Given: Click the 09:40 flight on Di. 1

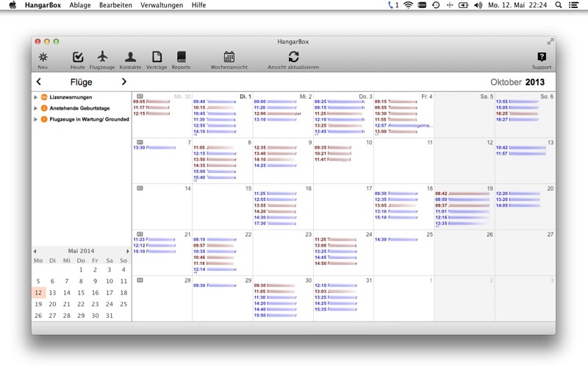Looking at the screenshot, I should [215, 102].
